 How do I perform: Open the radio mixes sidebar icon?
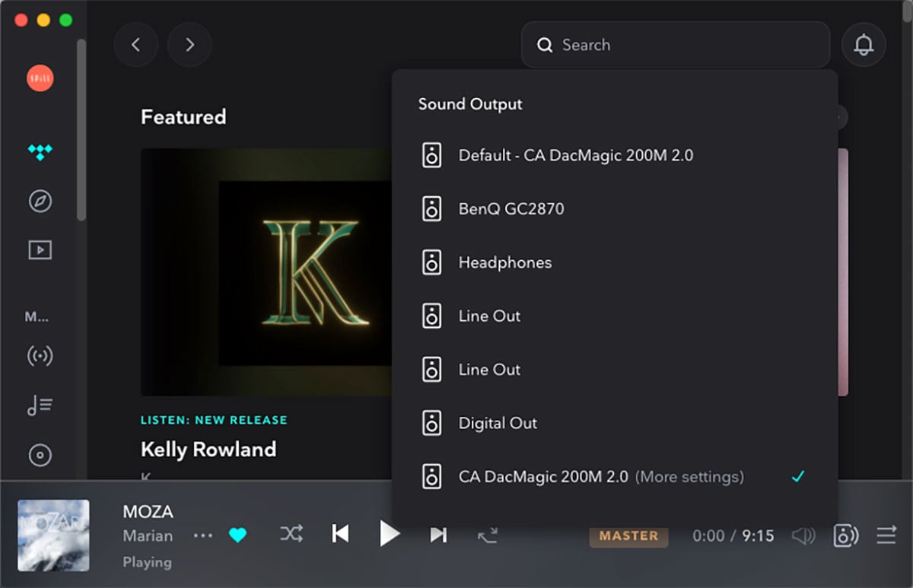pyautogui.click(x=40, y=356)
